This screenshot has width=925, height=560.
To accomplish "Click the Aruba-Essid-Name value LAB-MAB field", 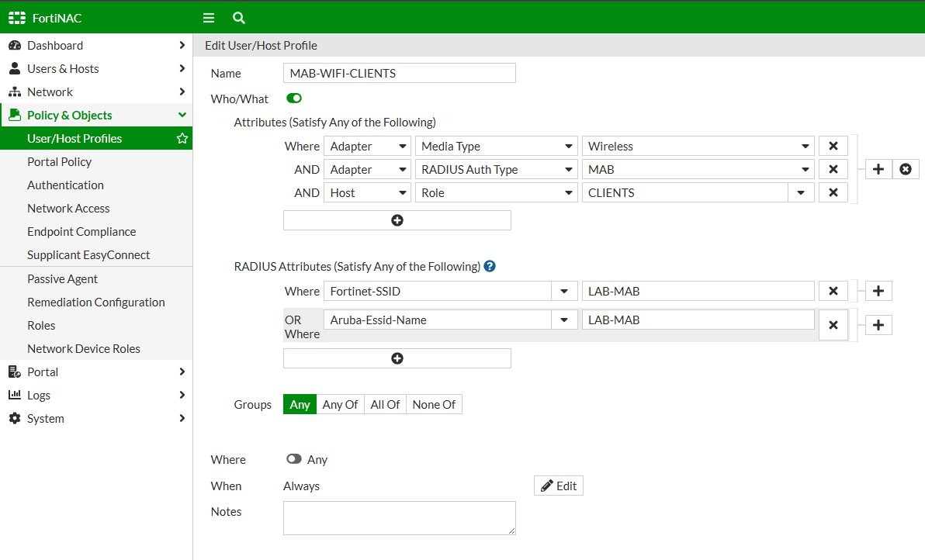I will (x=698, y=320).
